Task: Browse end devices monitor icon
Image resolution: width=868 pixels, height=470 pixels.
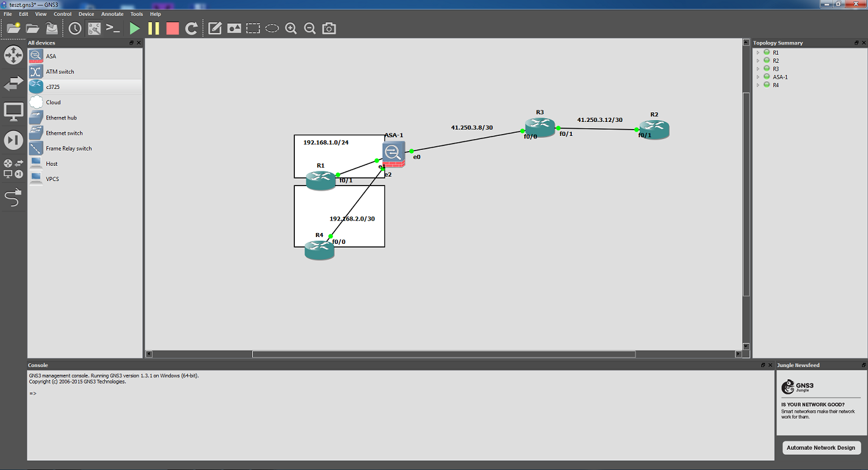Action: tap(13, 112)
